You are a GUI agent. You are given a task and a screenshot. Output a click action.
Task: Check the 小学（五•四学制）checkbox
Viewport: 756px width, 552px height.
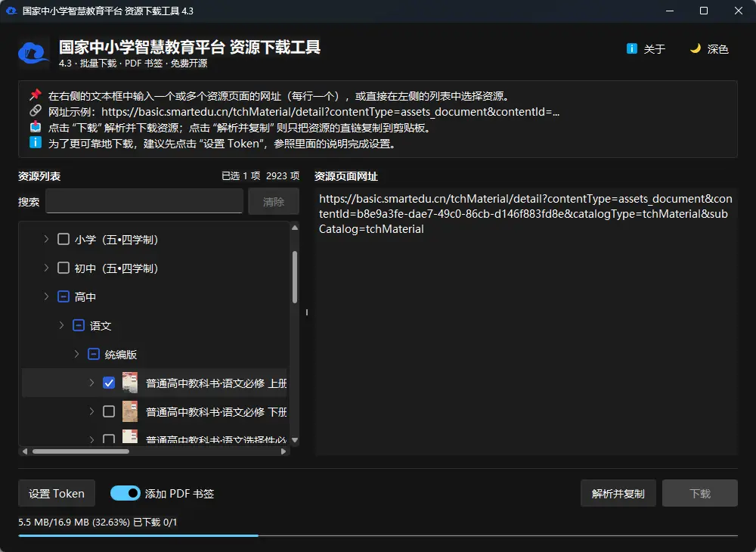coord(64,239)
